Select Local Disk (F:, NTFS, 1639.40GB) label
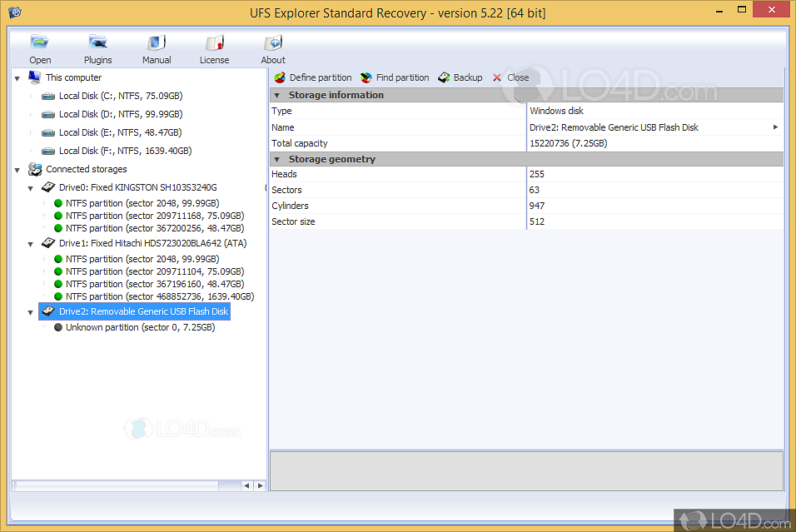Screen dimensions: 796x532 (x=126, y=151)
